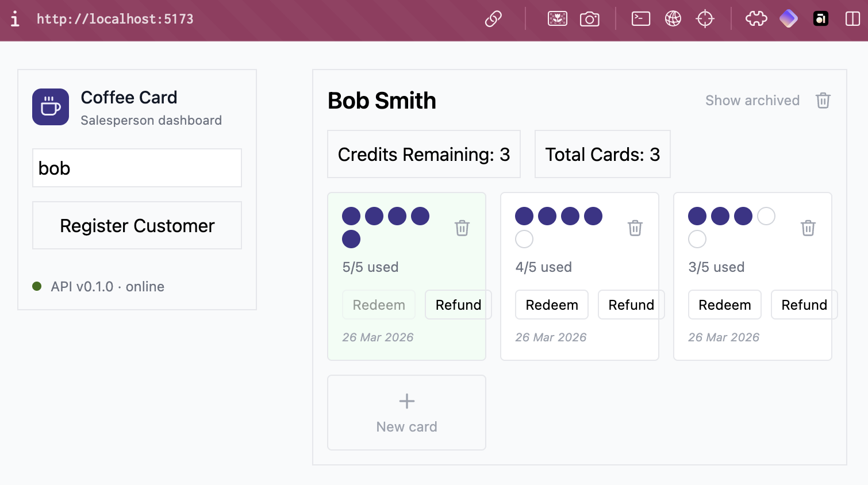Toggle the split sidebar panel icon
The width and height of the screenshot is (868, 485).
click(x=852, y=19)
